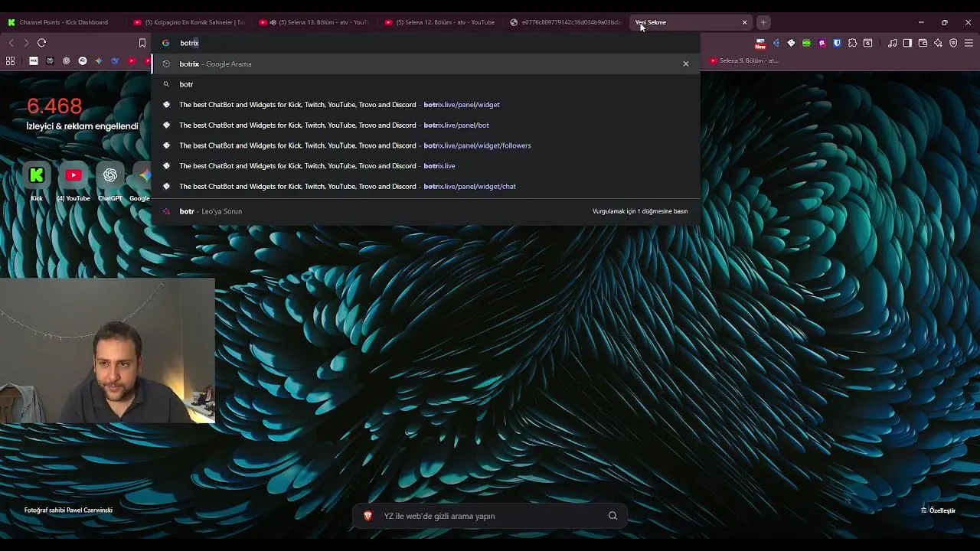Image resolution: width=980 pixels, height=551 pixels.
Task: Switch to the Kolpaçino En Komik Sahneler tab
Action: coord(188,22)
